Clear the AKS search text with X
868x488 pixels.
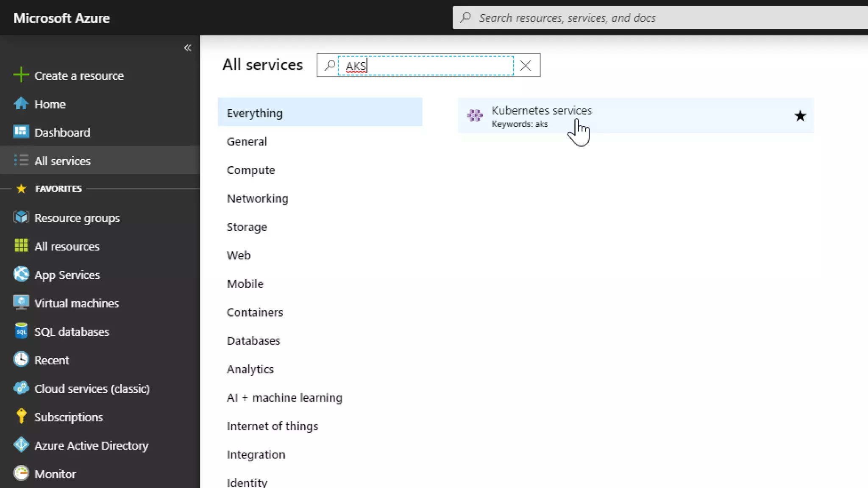526,66
